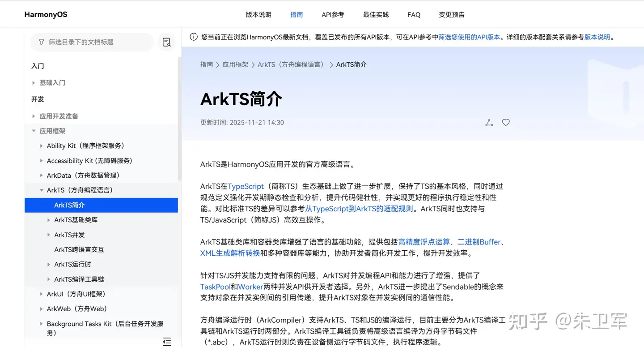
Task: Open the 从TypeScript到ArkTS的适配规则 link
Action: coord(359,209)
